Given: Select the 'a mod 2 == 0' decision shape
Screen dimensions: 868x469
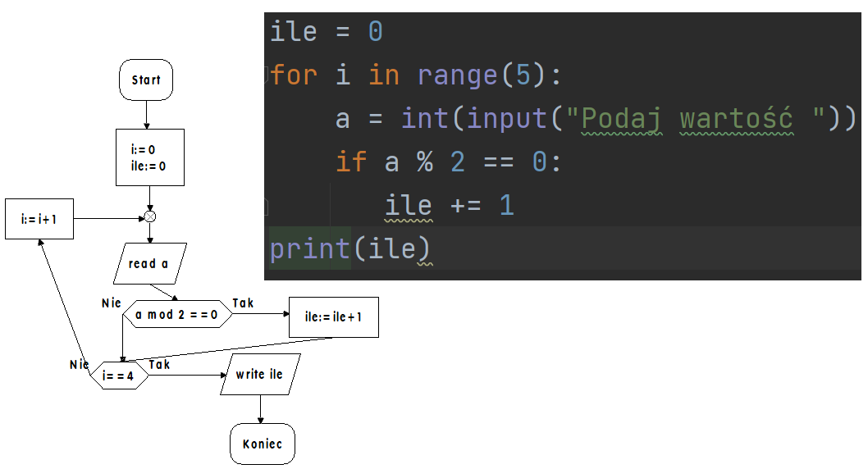Looking at the screenshot, I should click(177, 314).
